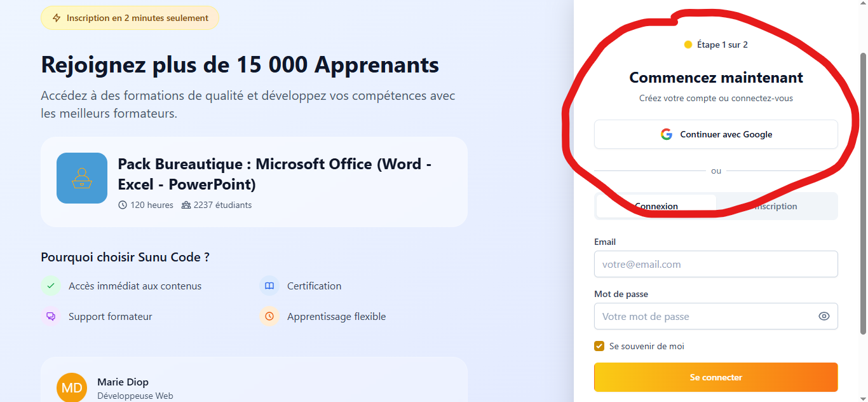Click Continuer avec Google button
The image size is (868, 402).
[x=716, y=134]
